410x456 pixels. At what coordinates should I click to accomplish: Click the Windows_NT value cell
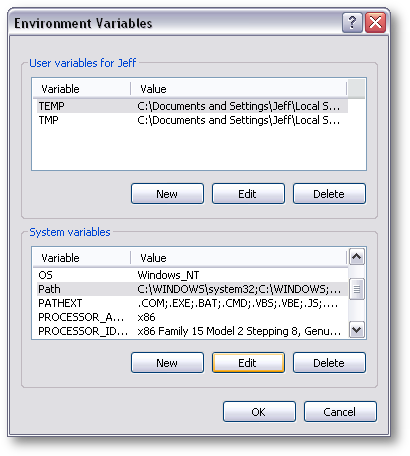click(x=168, y=275)
